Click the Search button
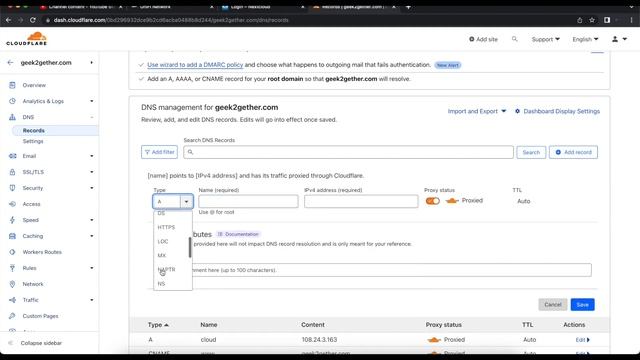Image resolution: width=640 pixels, height=360 pixels. point(531,152)
